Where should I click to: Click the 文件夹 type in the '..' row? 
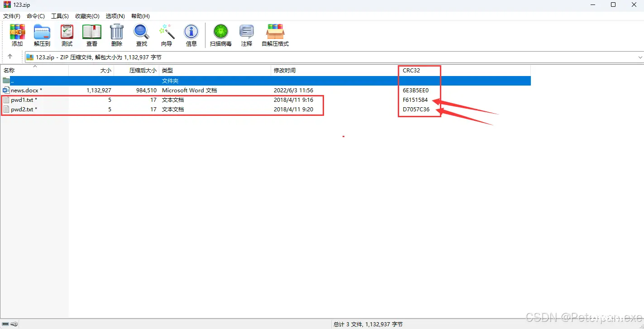170,81
